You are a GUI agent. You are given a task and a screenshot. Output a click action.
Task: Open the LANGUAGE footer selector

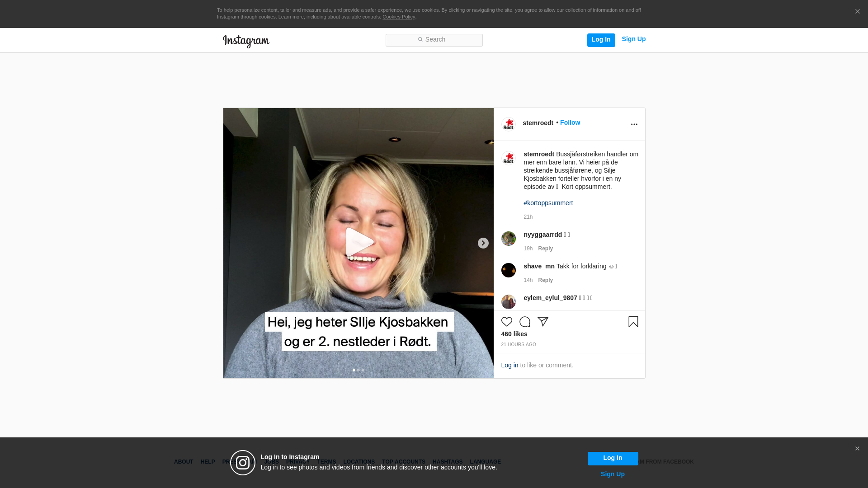pyautogui.click(x=485, y=462)
